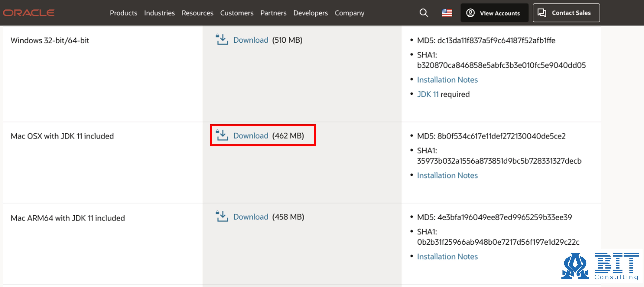Open the Products menu

tap(123, 13)
